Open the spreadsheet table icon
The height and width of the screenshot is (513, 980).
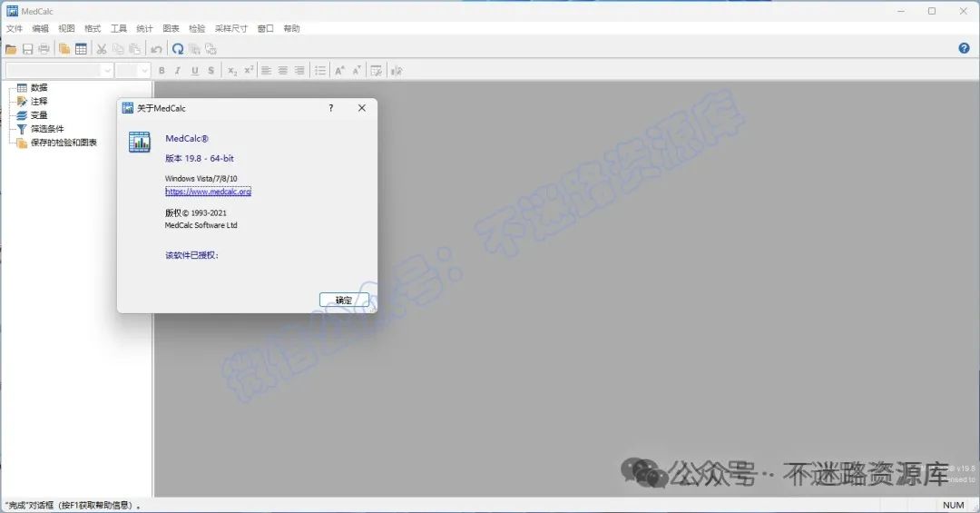click(x=82, y=49)
